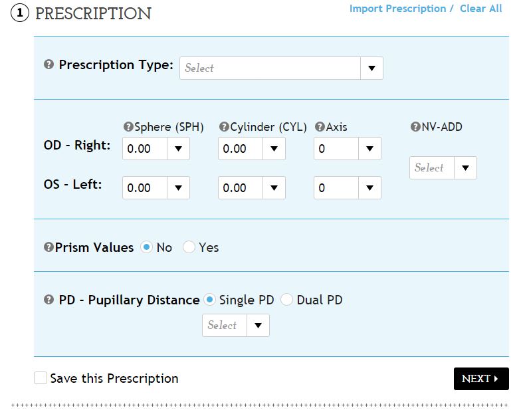Viewport: 523px width, 420px height.
Task: Select the Dual PD radio button
Action: coord(286,300)
